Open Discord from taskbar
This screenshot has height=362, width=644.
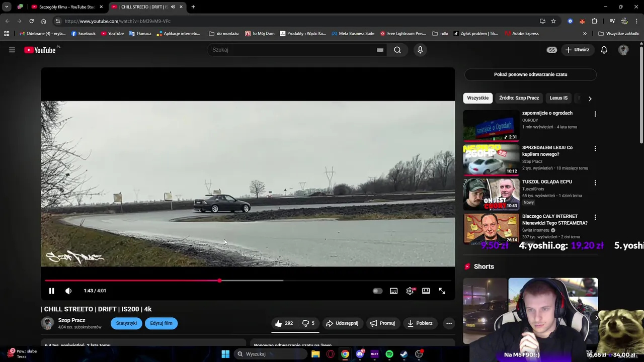360,354
